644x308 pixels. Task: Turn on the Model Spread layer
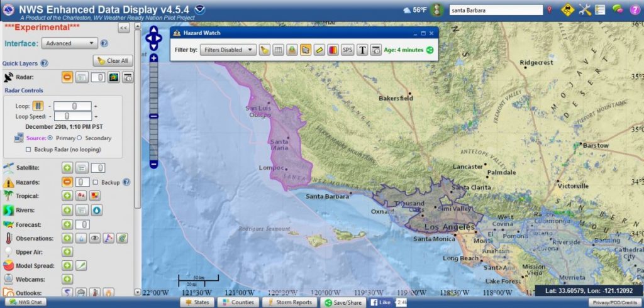[67, 266]
